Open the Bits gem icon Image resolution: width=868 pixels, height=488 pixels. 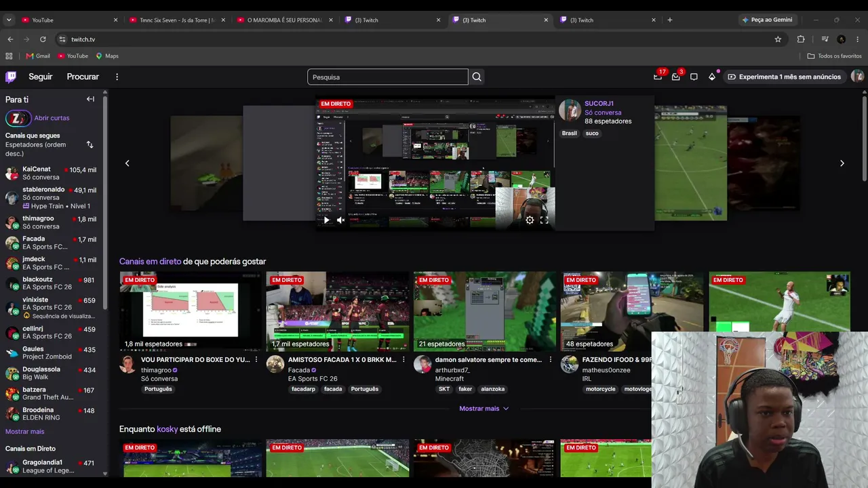click(712, 77)
